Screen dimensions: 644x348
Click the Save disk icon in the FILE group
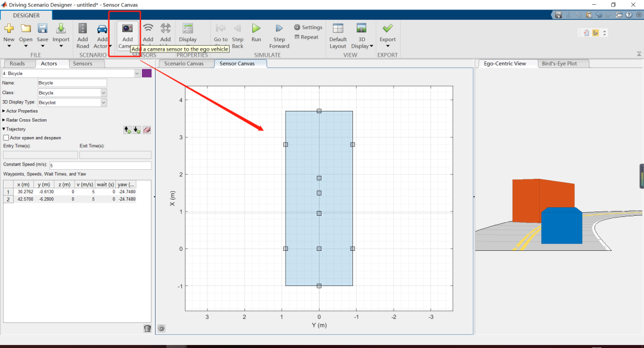42,29
